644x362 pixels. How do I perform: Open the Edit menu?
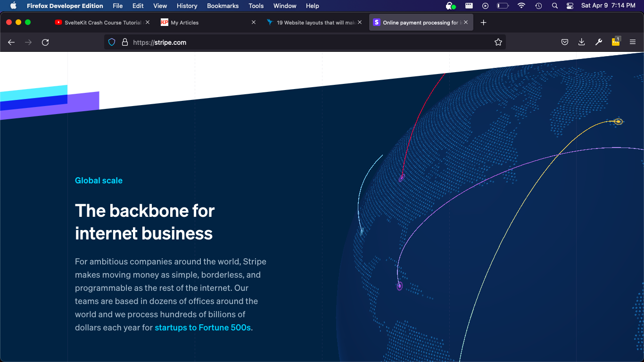138,6
